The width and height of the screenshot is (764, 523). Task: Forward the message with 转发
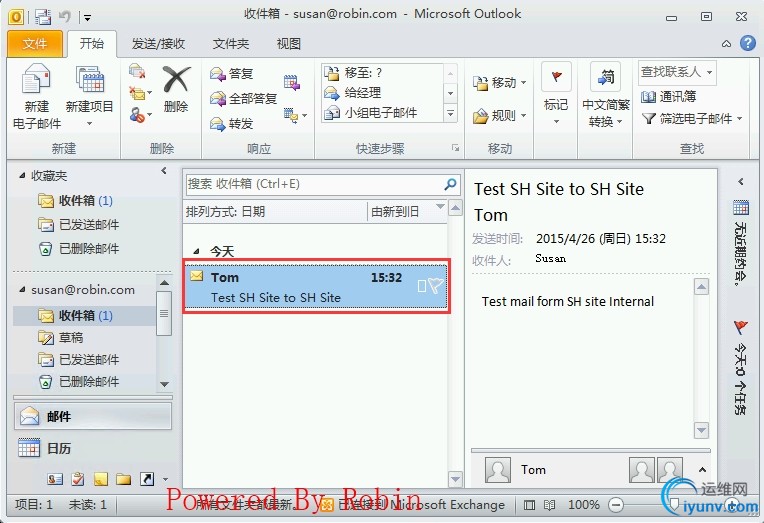[x=232, y=124]
